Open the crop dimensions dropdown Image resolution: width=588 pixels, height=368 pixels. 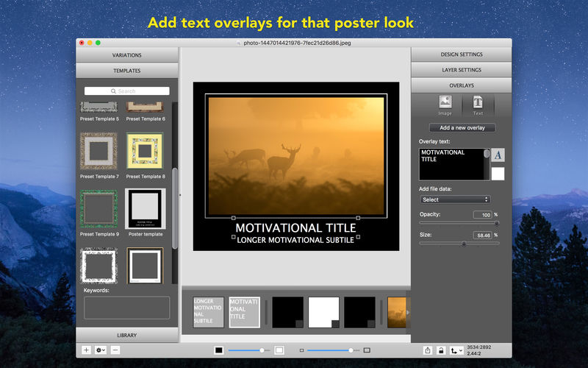456,350
